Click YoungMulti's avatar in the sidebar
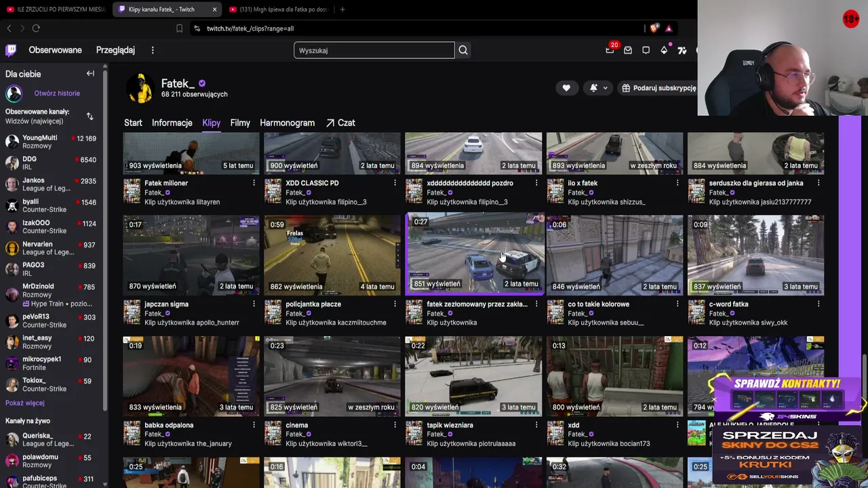Viewport: 868px width, 488px height. [x=12, y=142]
